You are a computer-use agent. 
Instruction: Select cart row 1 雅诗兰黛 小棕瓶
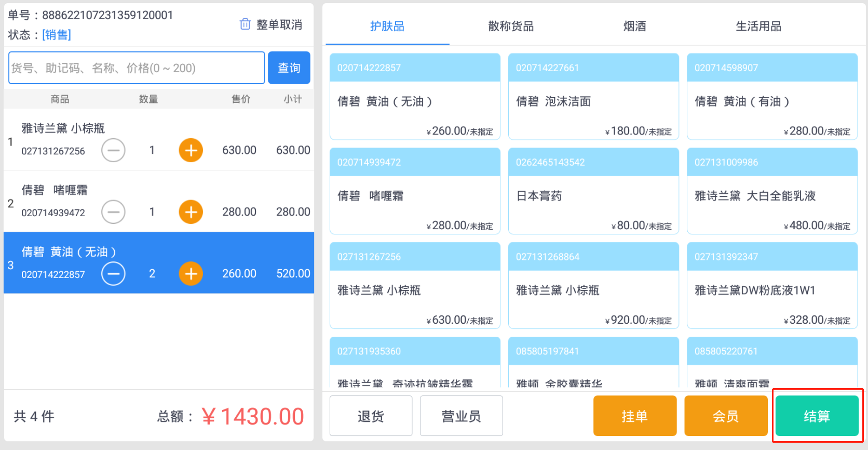point(159,139)
